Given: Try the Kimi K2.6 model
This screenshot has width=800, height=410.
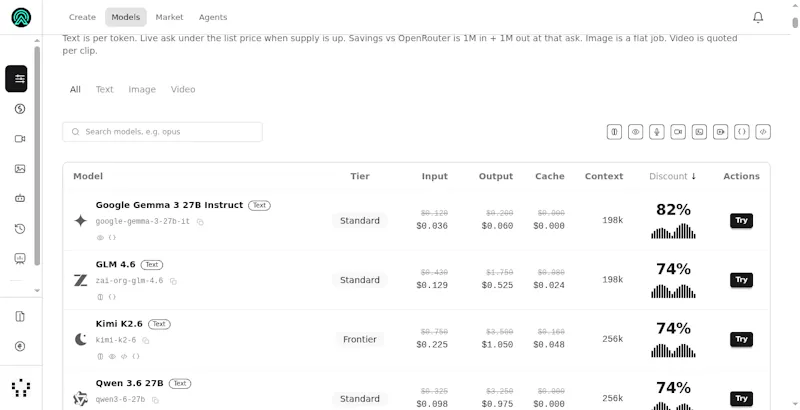Looking at the screenshot, I should point(741,339).
